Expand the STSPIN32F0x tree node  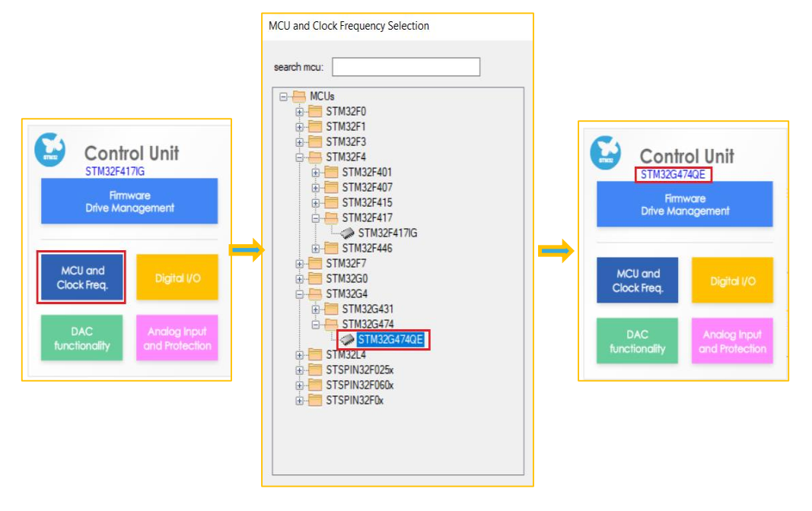coord(299,401)
